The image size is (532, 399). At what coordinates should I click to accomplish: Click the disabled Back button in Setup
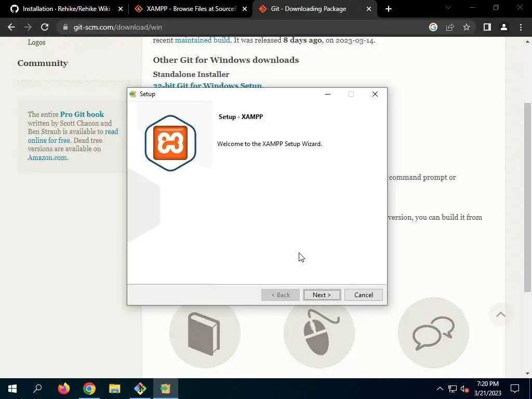(280, 295)
